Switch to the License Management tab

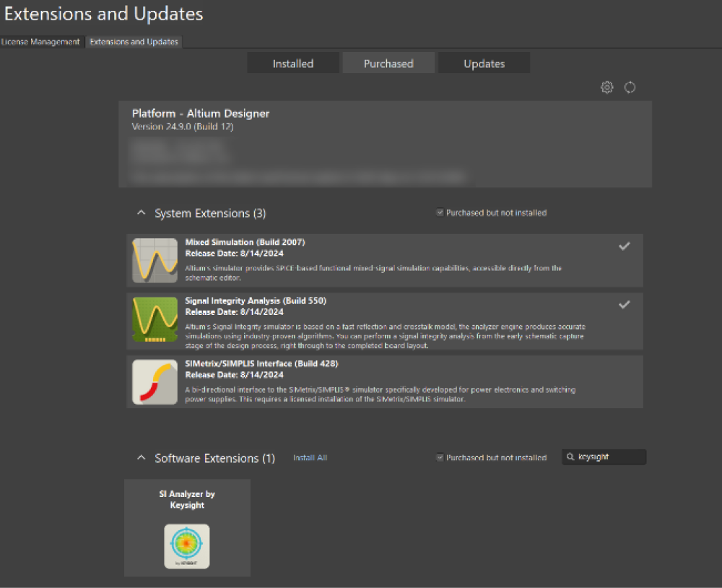(40, 42)
